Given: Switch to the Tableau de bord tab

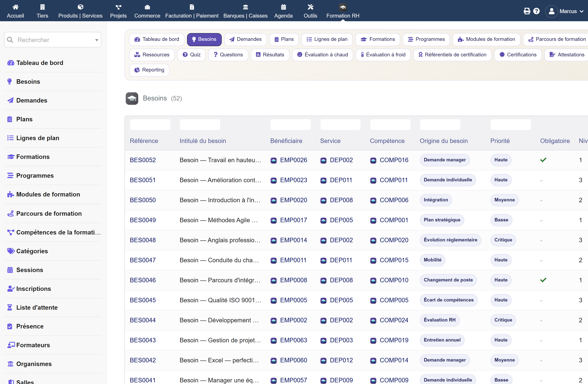Looking at the screenshot, I should [157, 39].
